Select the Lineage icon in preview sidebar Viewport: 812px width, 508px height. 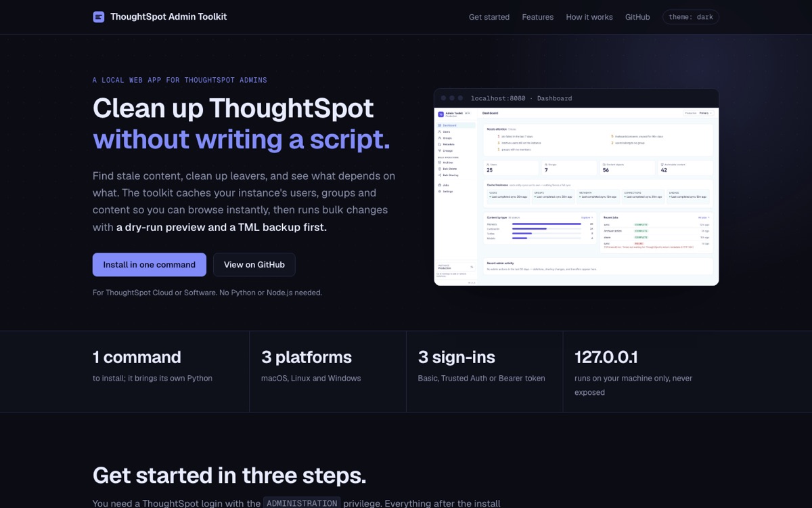(x=439, y=150)
